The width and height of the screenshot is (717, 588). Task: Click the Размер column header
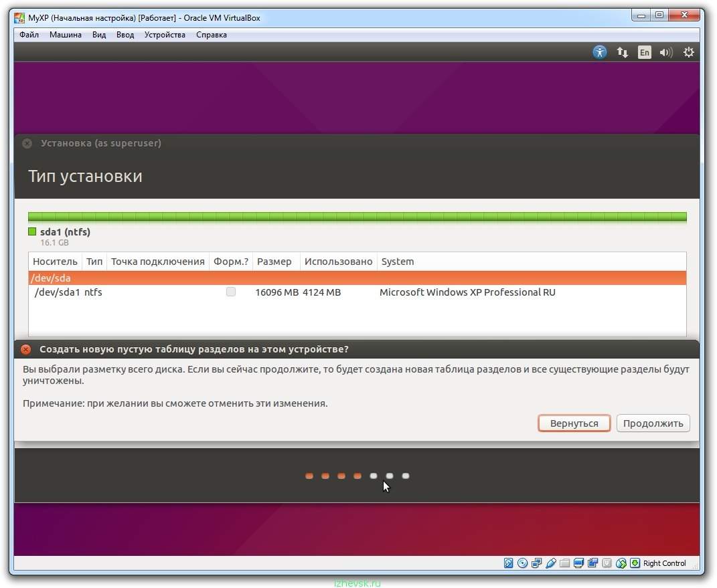[274, 262]
